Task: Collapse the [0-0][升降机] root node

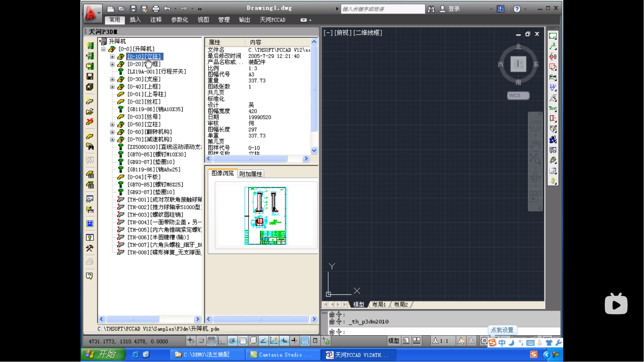Action: click(104, 49)
